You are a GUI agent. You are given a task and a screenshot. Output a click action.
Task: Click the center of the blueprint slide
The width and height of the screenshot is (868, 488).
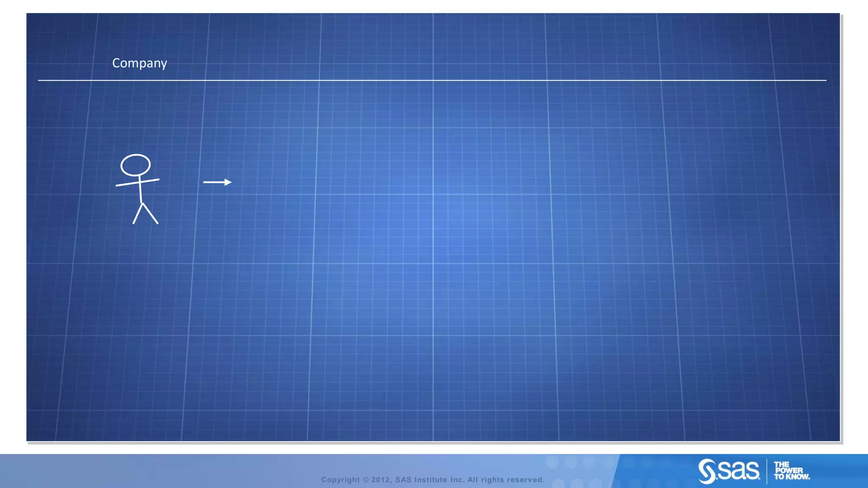(x=433, y=227)
